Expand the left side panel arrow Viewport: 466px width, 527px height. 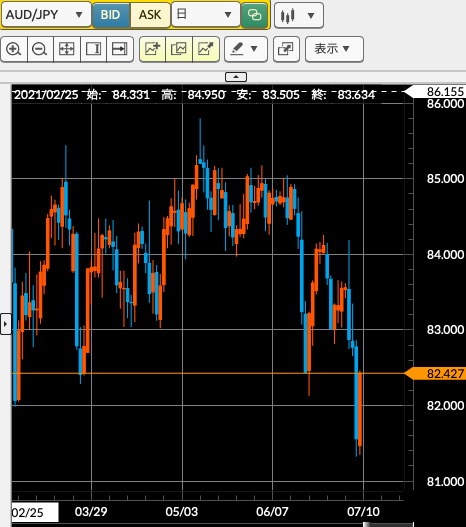tap(6, 324)
